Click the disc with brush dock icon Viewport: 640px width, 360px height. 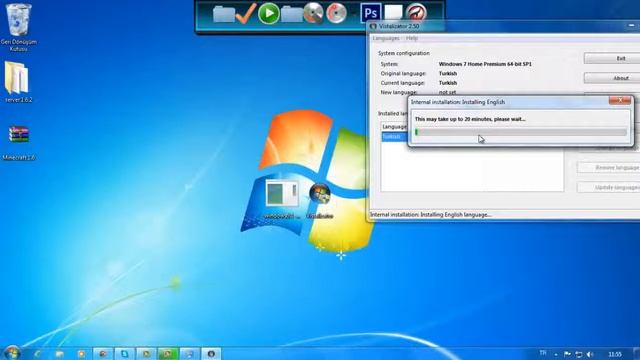coord(313,13)
